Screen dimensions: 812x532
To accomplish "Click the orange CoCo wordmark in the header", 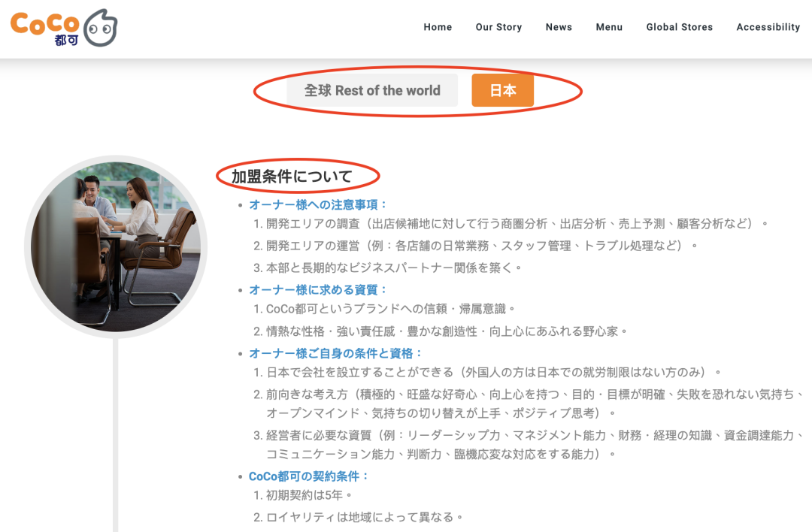I will click(x=44, y=23).
